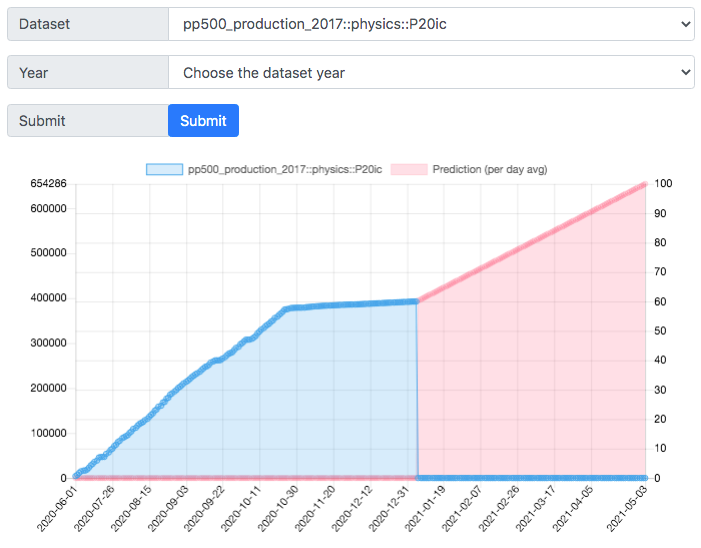Screen dimensions: 701x548
Task: Toggle the pink Prediction legend swatch
Action: [409, 169]
